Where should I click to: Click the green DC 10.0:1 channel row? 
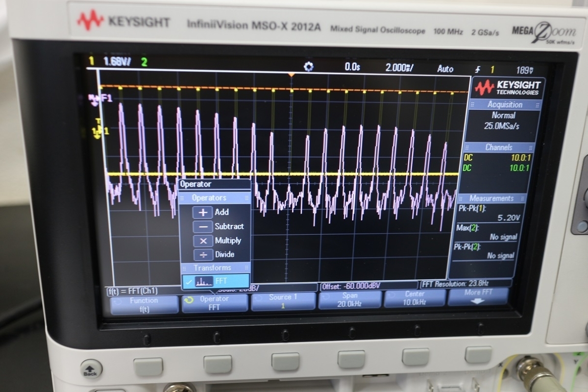496,168
